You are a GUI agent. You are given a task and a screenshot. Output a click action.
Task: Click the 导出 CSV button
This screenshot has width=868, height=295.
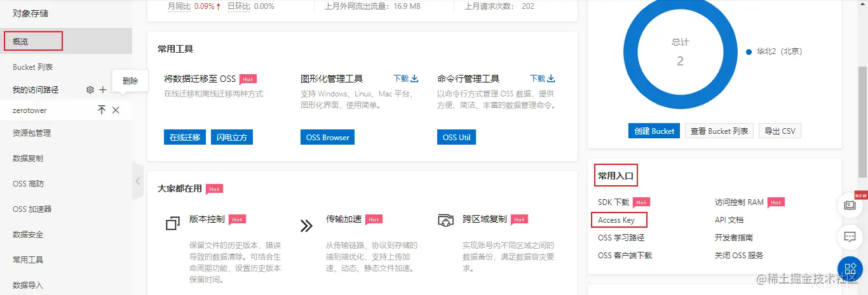click(780, 131)
